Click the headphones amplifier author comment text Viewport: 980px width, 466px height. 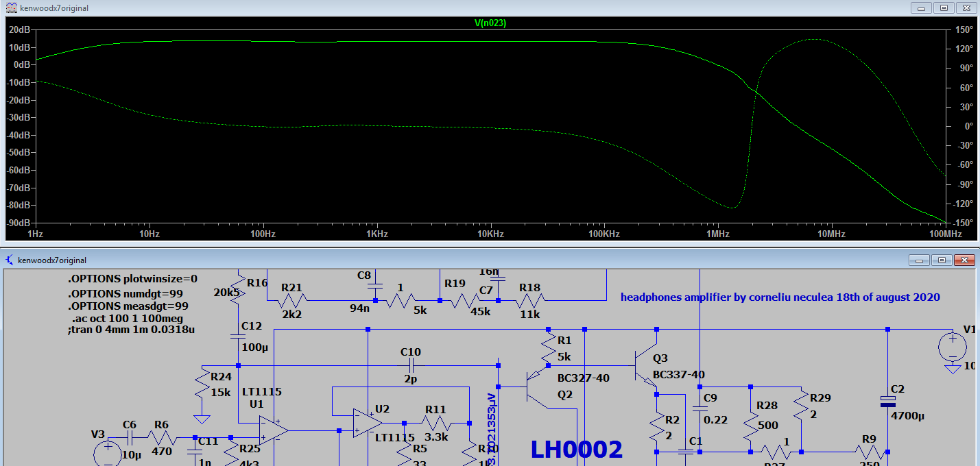(780, 297)
